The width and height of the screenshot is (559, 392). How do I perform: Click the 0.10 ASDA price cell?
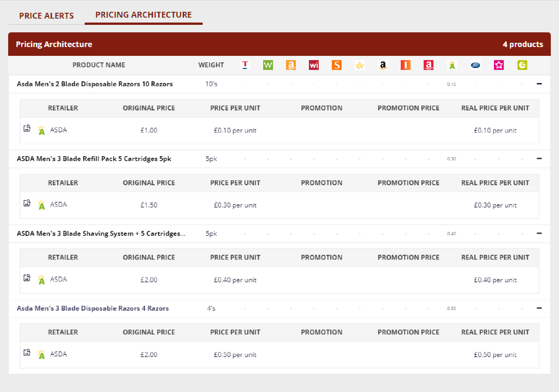452,84
